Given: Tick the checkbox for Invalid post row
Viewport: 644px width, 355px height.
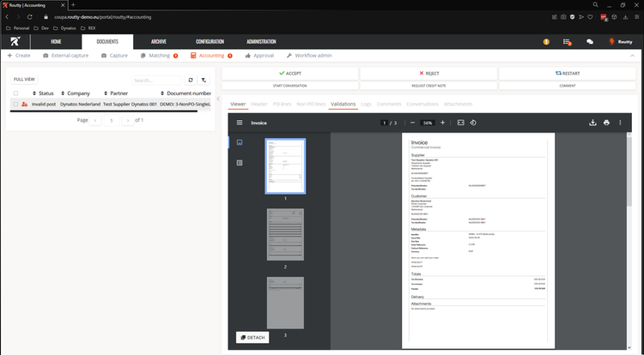Looking at the screenshot, I should pyautogui.click(x=15, y=104).
